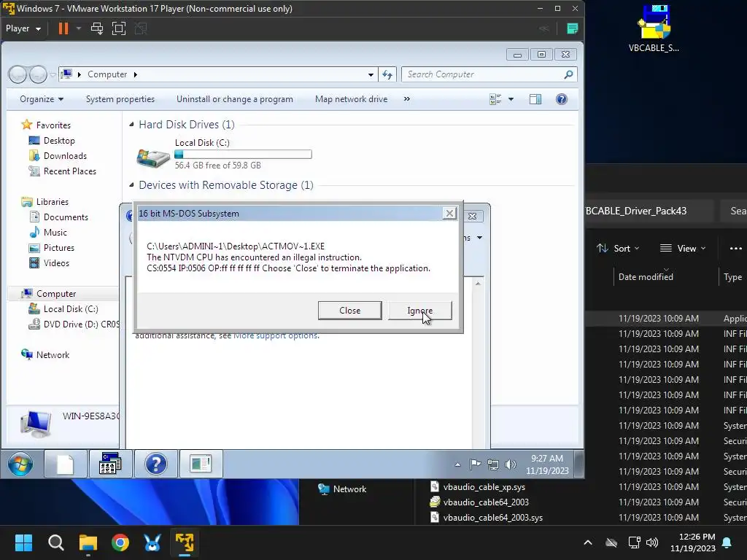Click the Help and Support taskbar button
The image size is (747, 560).
[156, 464]
